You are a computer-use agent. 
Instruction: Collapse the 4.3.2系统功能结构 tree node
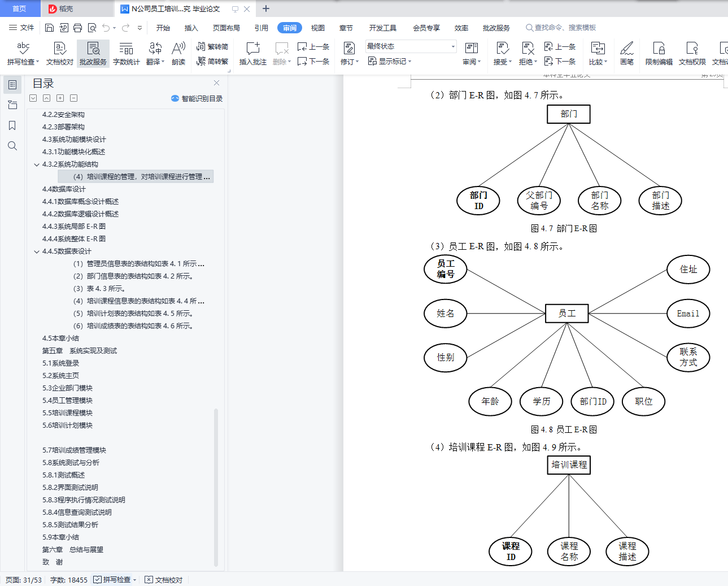[37, 164]
